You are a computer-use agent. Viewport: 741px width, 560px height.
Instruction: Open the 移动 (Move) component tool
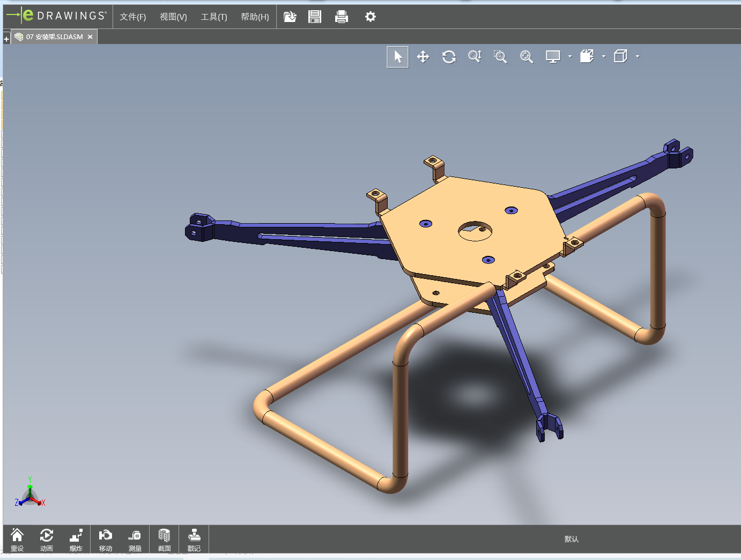tap(105, 540)
